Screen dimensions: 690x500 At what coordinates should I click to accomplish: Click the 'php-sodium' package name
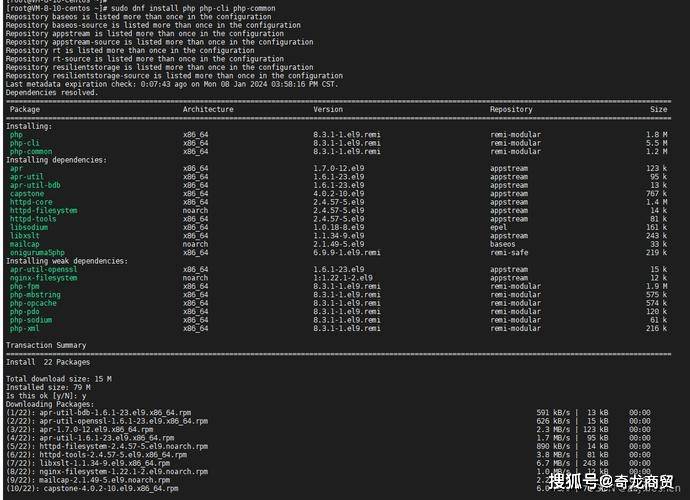coord(31,320)
